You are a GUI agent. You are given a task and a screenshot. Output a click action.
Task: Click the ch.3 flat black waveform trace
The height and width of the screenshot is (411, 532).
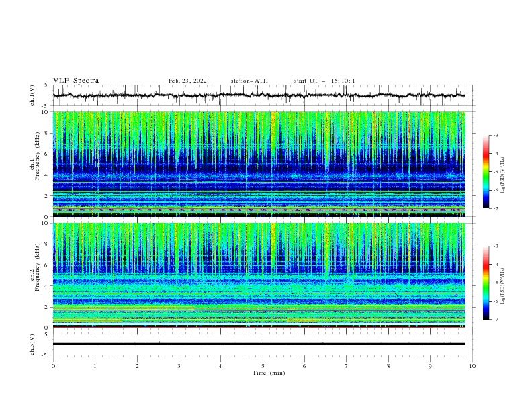(259, 344)
